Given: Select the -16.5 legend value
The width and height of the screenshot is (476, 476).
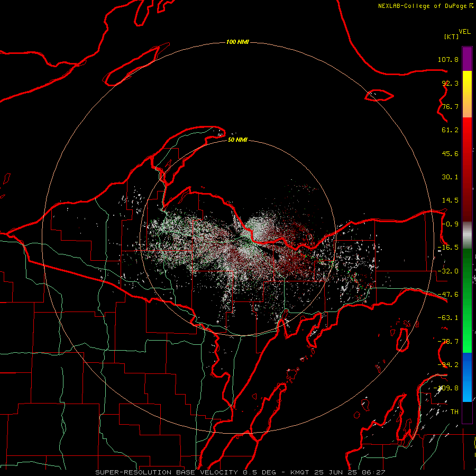Looking at the screenshot, I should 448,248.
